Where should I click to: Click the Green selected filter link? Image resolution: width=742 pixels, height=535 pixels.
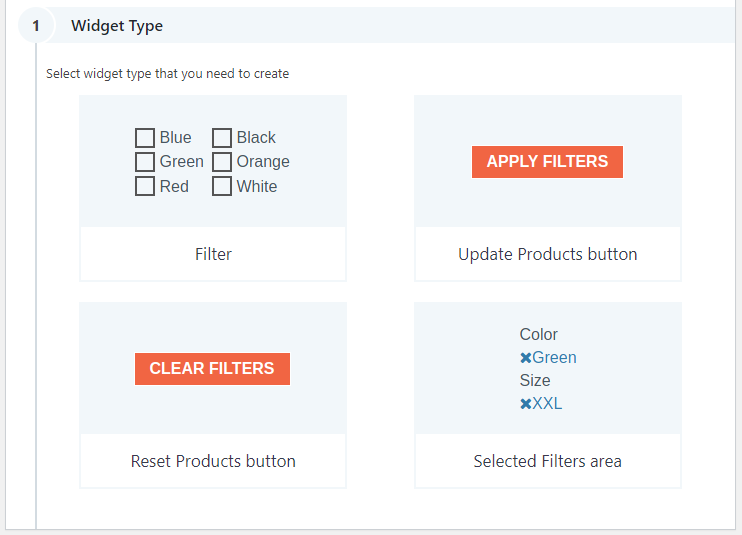(x=554, y=358)
